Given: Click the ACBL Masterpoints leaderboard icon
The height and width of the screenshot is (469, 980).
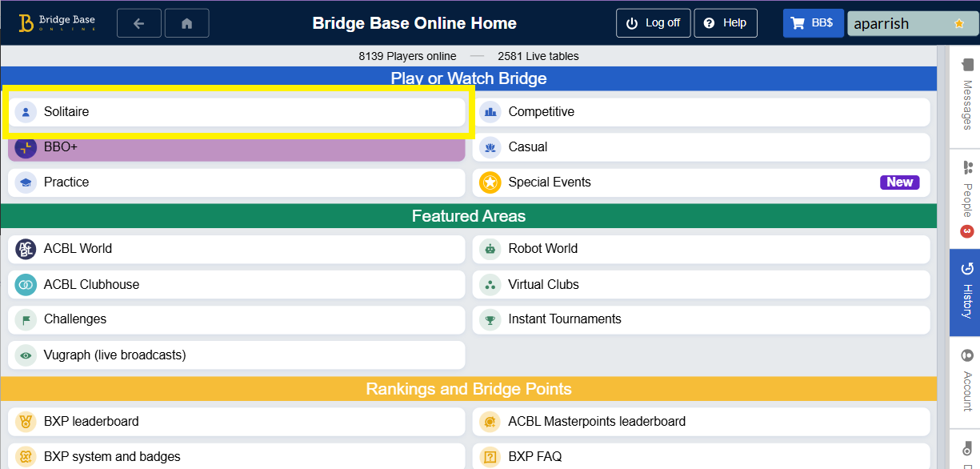Looking at the screenshot, I should coord(490,422).
